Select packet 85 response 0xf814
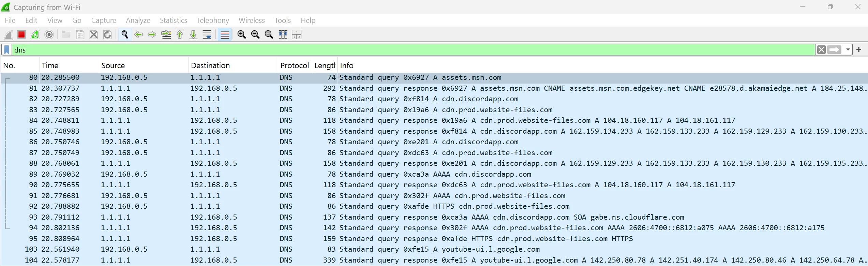 coord(434,131)
